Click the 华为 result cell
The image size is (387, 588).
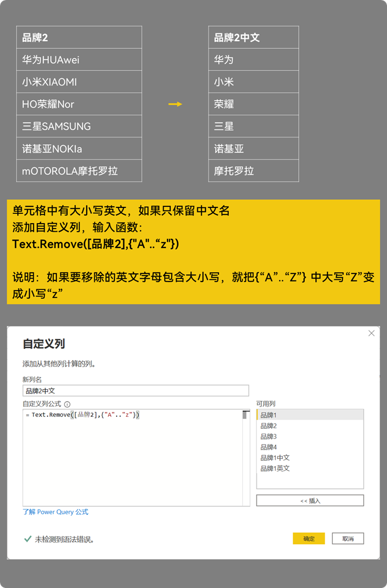[x=253, y=60]
